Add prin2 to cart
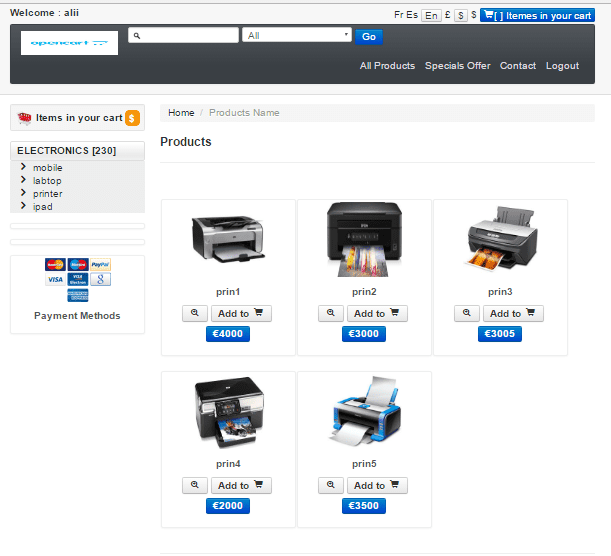Viewport: 611px width, 556px height. tap(377, 313)
